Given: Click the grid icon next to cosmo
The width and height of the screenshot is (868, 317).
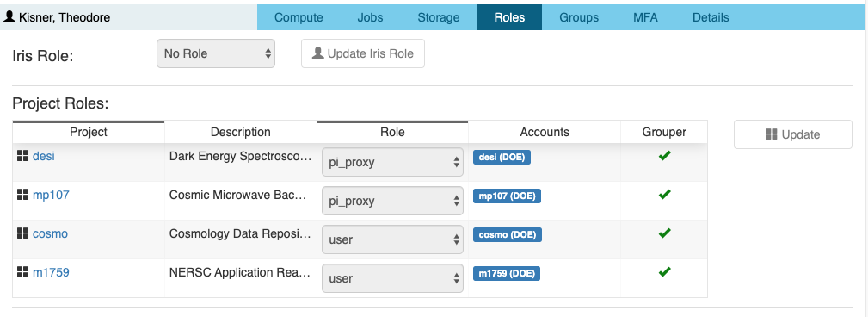Looking at the screenshot, I should point(22,233).
